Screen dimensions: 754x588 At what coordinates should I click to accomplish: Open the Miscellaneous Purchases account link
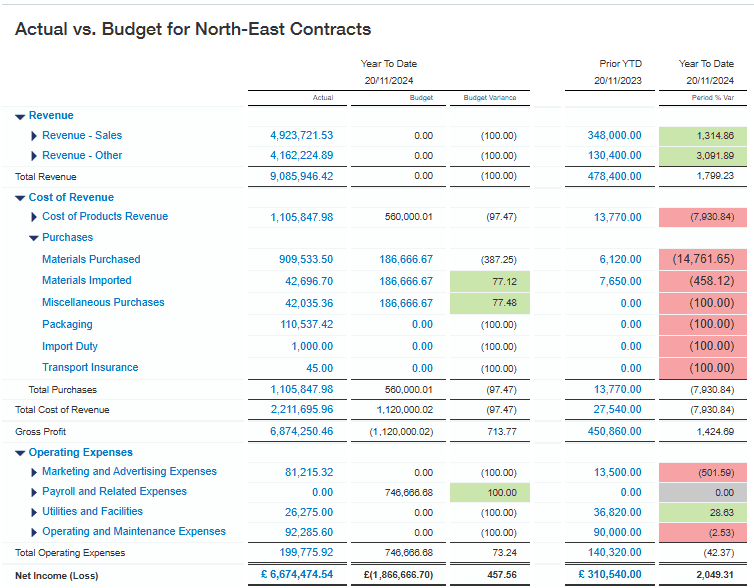[103, 302]
